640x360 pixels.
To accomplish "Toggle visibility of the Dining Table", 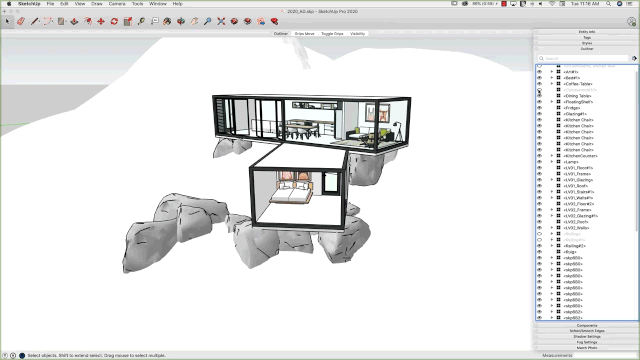I will [x=539, y=96].
